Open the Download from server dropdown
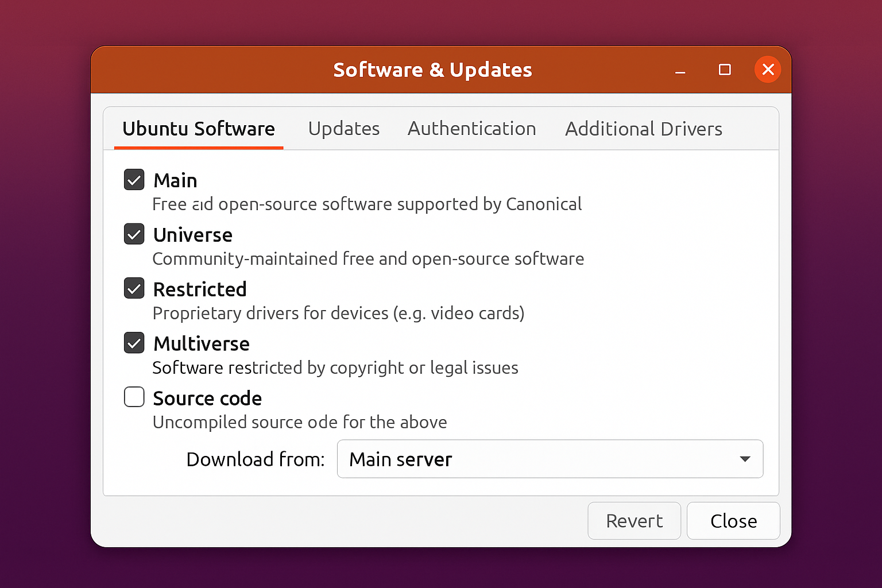Viewport: 882px width, 588px height. click(x=550, y=459)
